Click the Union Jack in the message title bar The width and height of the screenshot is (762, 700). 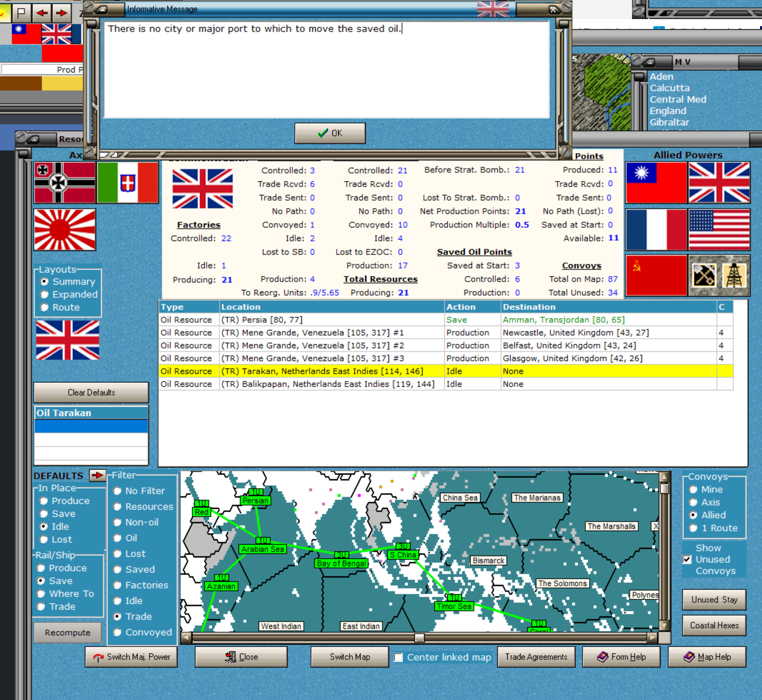click(493, 9)
